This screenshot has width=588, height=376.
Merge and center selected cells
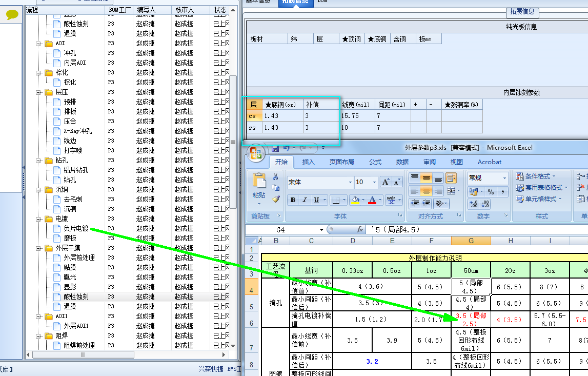click(451, 191)
